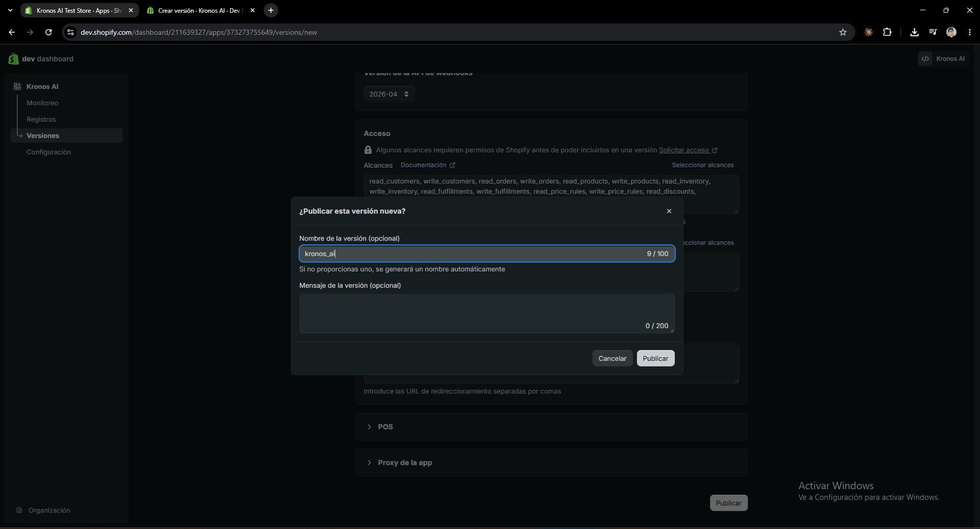Click the external-link icon after Solicitar acceso
The image size is (980, 529).
pyautogui.click(x=715, y=150)
